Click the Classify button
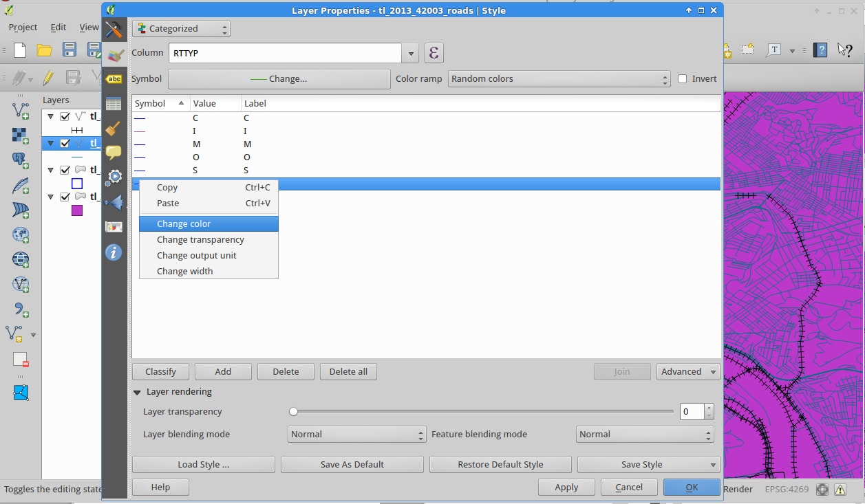Viewport: 865px width, 504px height. click(x=161, y=371)
